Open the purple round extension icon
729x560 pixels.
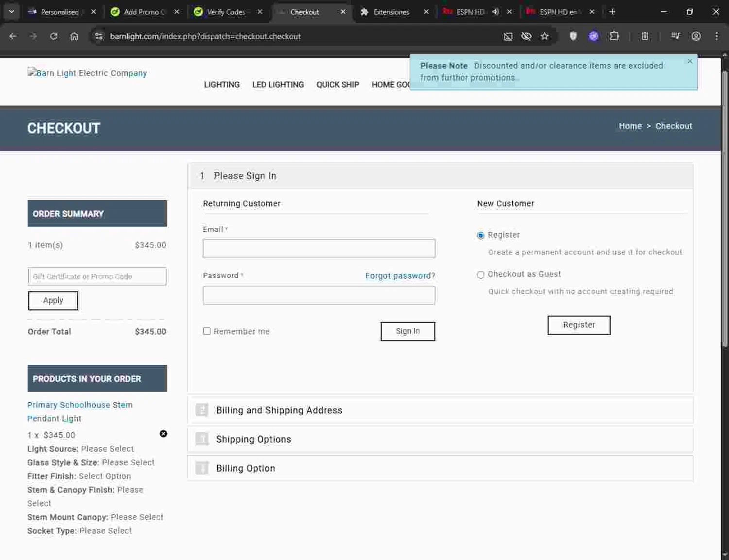tap(593, 36)
